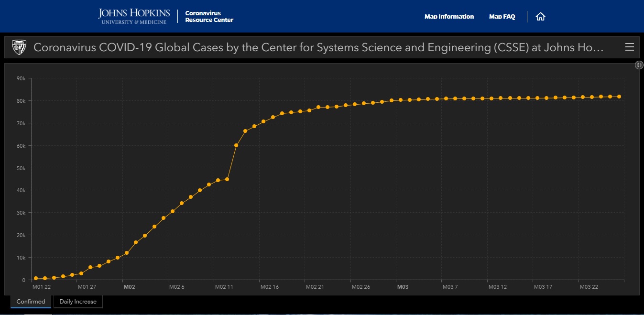The image size is (644, 315).
Task: Click the data point at the 60k spike
Action: (x=236, y=145)
